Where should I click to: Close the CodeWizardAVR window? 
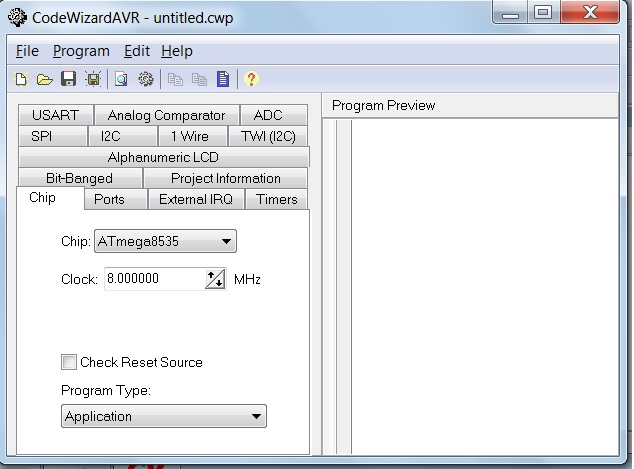click(590, 13)
